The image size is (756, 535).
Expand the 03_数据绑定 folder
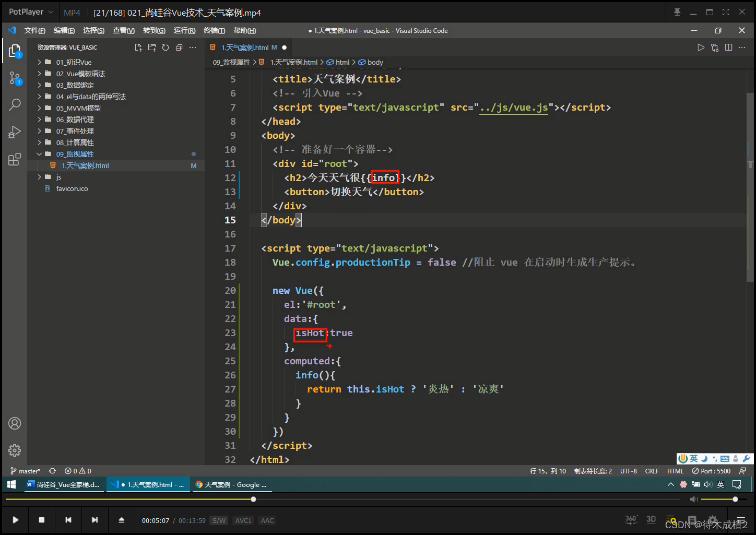[75, 85]
